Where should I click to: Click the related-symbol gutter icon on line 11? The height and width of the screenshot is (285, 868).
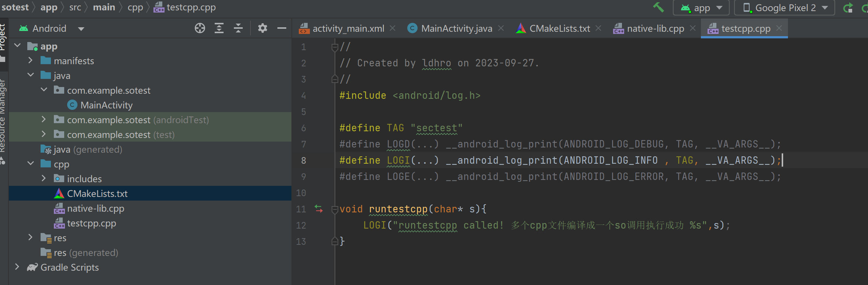(x=319, y=209)
